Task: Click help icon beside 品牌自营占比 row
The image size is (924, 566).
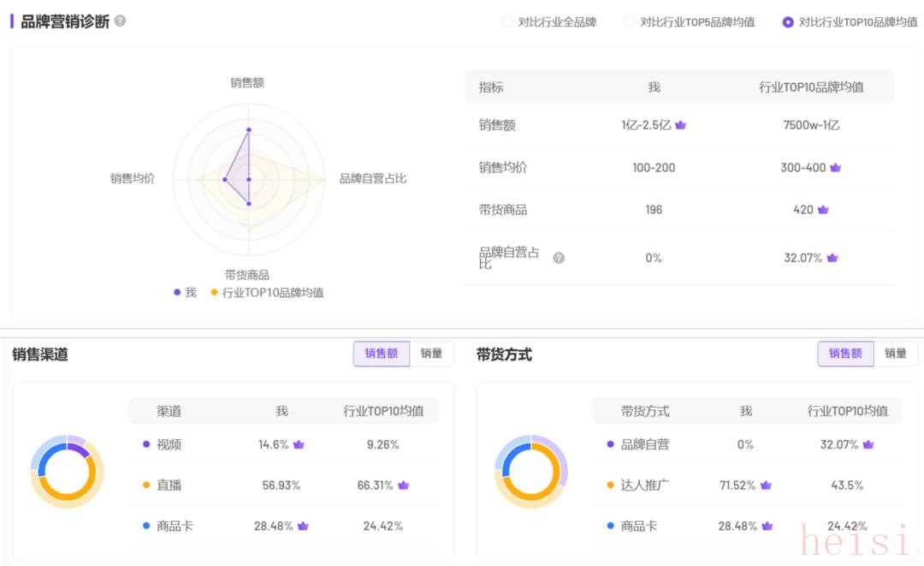Action: [559, 258]
